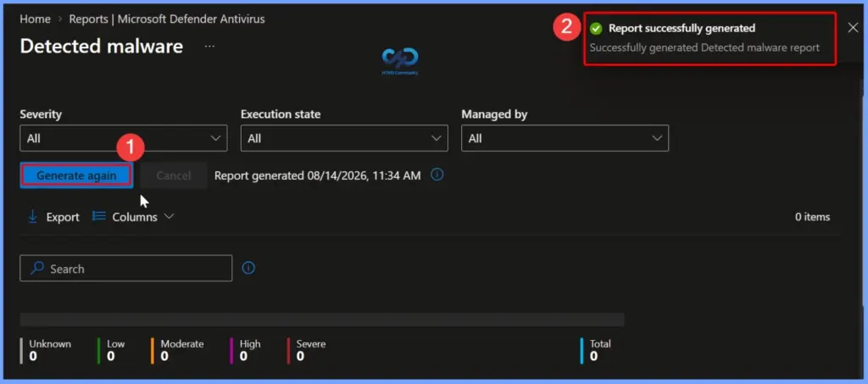Click info icon beside Search box
868x384 pixels.
[x=248, y=268]
